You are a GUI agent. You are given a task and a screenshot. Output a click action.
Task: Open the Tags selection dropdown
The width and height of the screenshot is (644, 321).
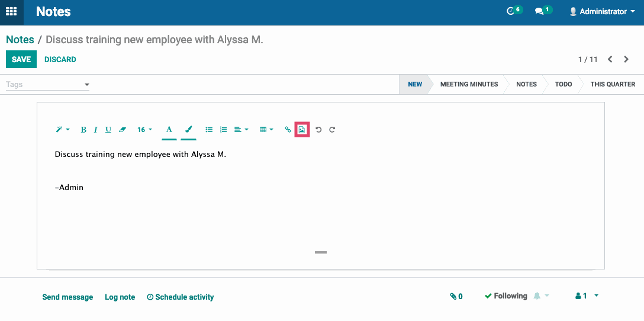[x=47, y=85]
